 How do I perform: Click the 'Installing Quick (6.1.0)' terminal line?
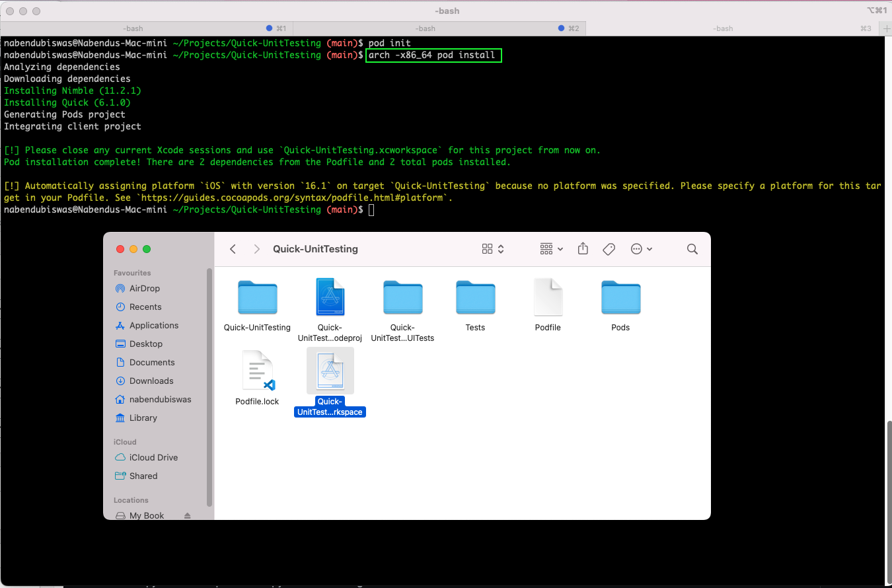pos(67,102)
